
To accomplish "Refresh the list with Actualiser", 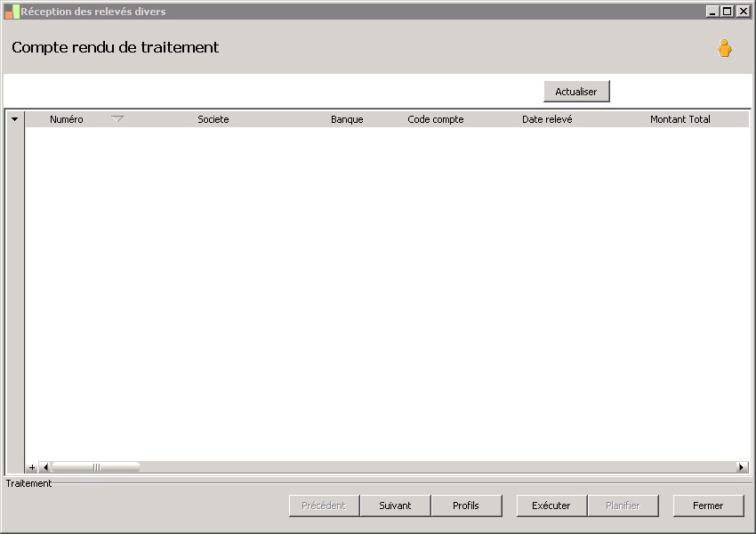I will pos(576,91).
